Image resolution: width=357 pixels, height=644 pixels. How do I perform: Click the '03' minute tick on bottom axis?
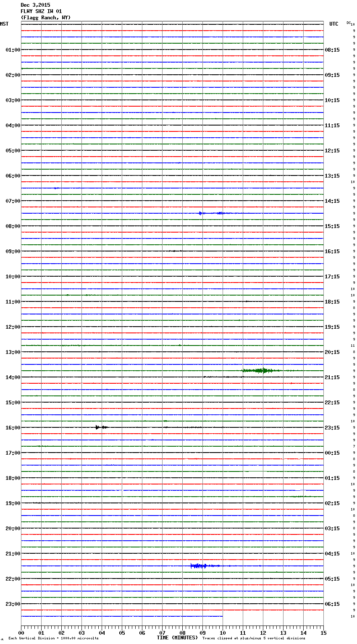click(x=81, y=633)
